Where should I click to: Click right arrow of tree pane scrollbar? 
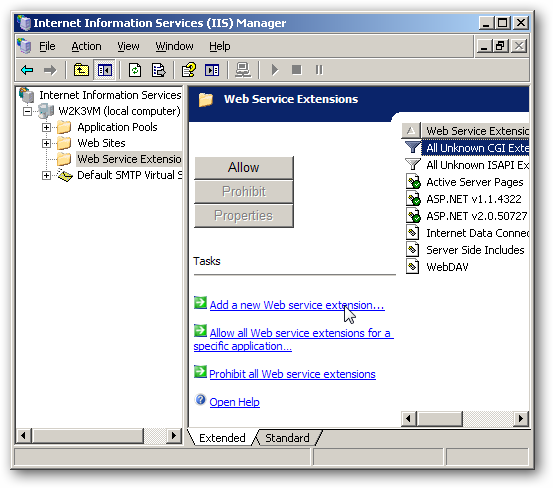(x=173, y=436)
